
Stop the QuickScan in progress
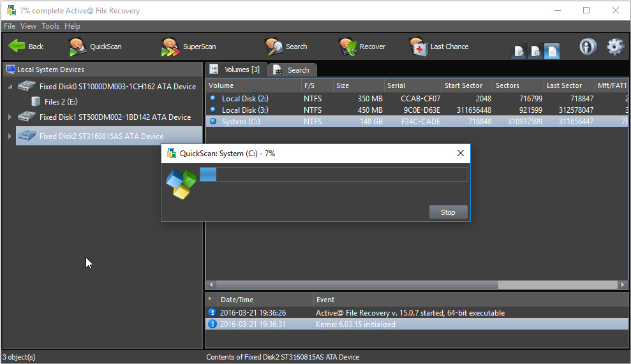click(448, 212)
